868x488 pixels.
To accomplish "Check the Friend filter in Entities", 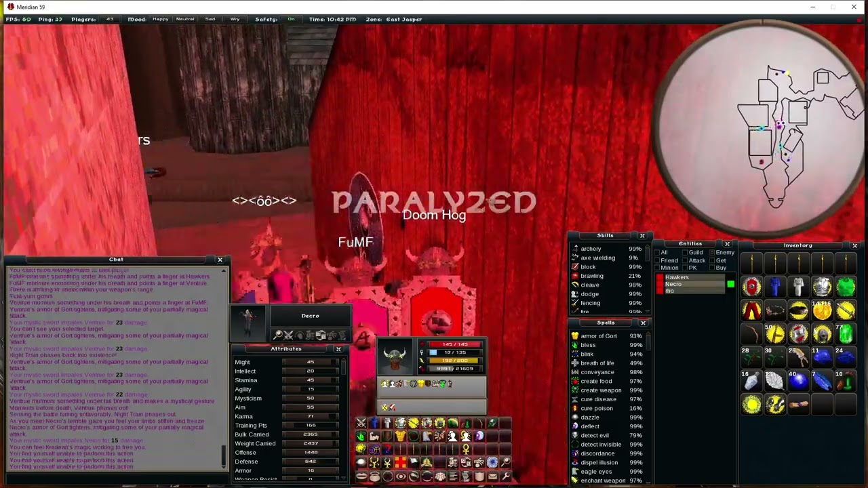I will [657, 260].
